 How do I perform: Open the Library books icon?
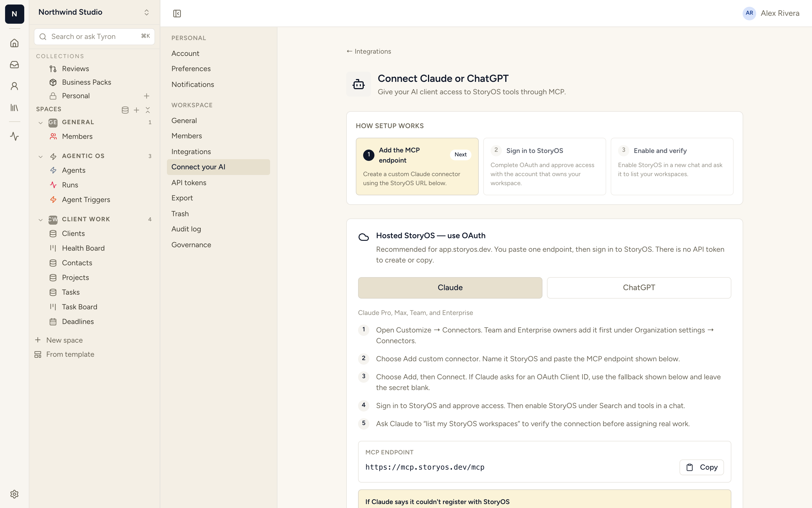[14, 108]
